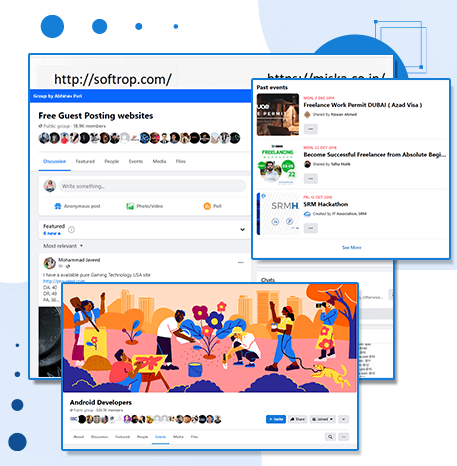
Task: Click the Android Developers cover illustration
Action: pyautogui.click(x=210, y=338)
